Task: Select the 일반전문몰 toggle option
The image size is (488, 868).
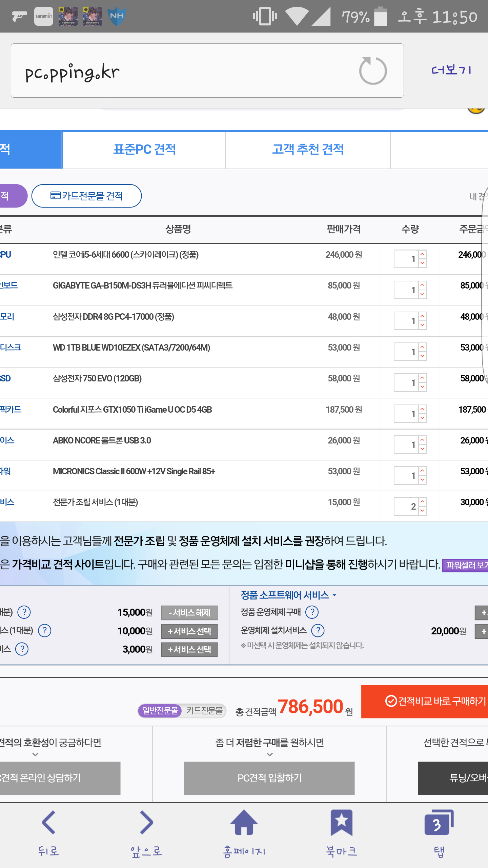Action: coord(160,710)
